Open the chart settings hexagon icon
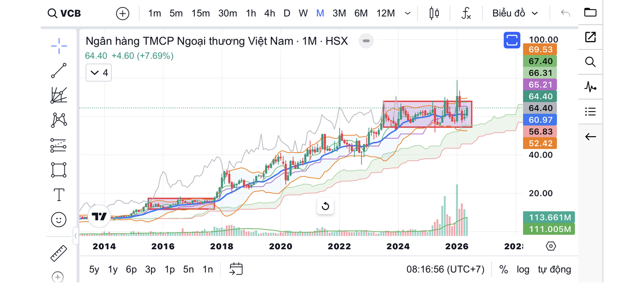Image resolution: width=644 pixels, height=297 pixels. [x=551, y=246]
